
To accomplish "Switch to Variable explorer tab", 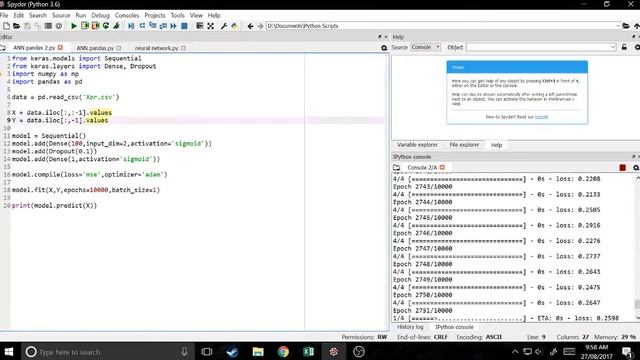I will (417, 145).
